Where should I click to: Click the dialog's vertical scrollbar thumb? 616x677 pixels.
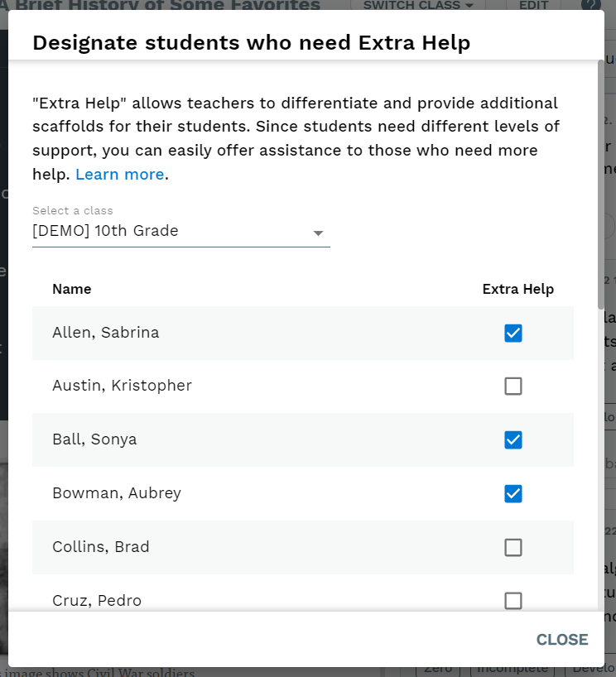pyautogui.click(x=600, y=185)
